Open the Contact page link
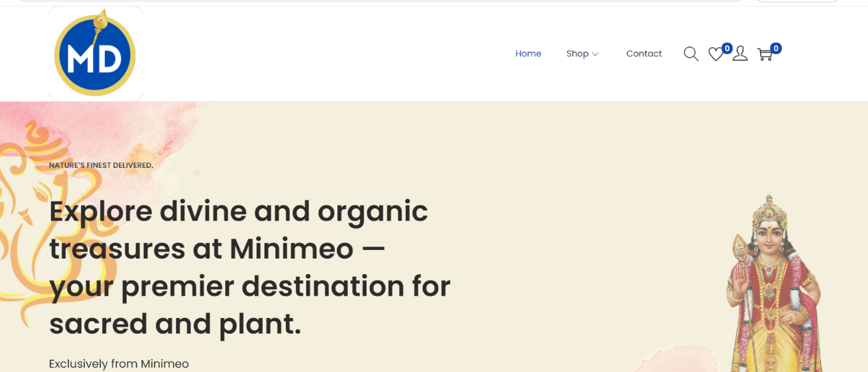868x372 pixels. [x=644, y=54]
